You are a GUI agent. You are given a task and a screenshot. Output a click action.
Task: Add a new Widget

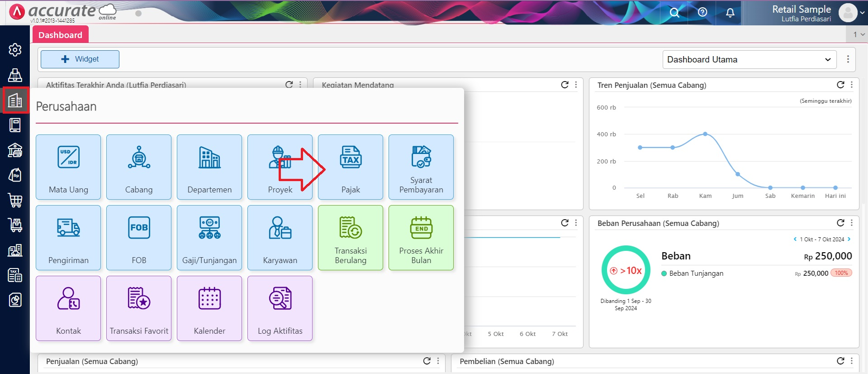point(80,59)
